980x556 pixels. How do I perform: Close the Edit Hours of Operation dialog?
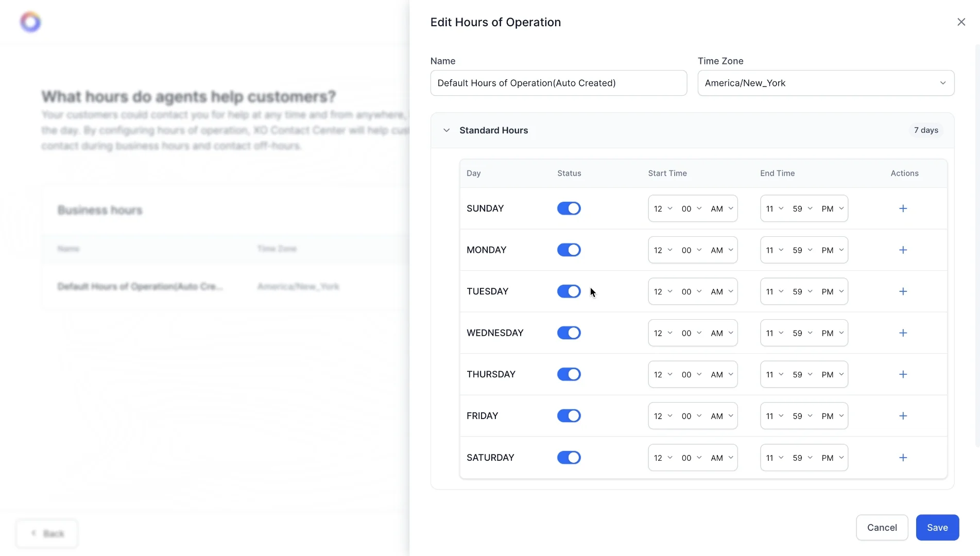[x=961, y=22]
